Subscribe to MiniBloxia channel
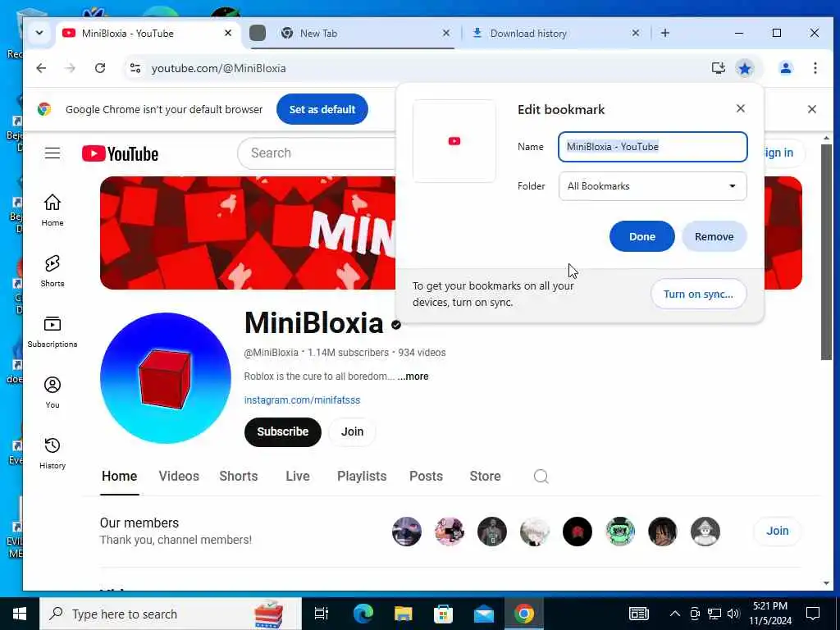 pyautogui.click(x=283, y=431)
